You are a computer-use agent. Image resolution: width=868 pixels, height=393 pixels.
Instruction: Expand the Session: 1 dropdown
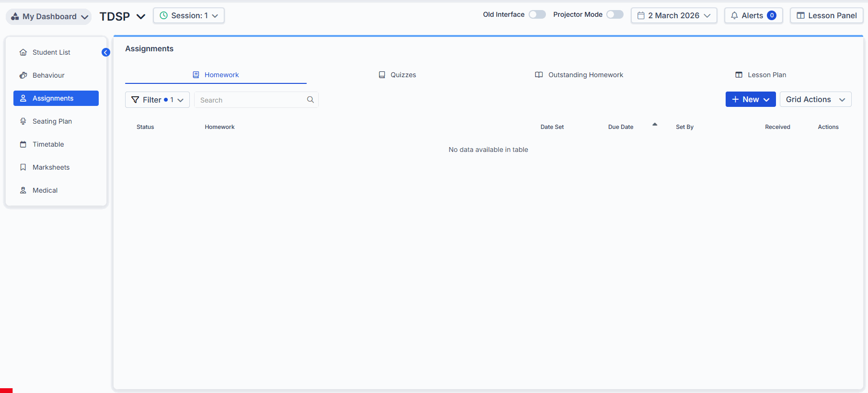point(189,15)
